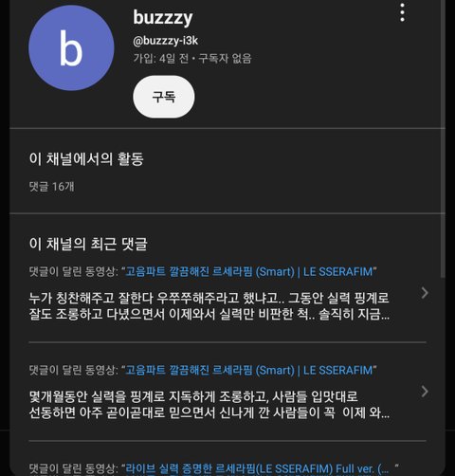
Task: Click the handle '@buzzzy-i3k'
Action: pyautogui.click(x=166, y=41)
